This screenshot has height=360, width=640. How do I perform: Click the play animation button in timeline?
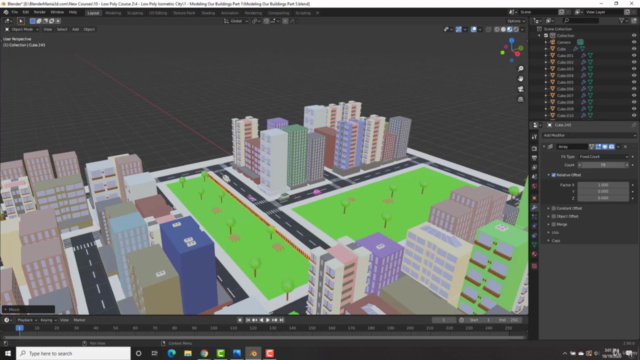pos(268,320)
